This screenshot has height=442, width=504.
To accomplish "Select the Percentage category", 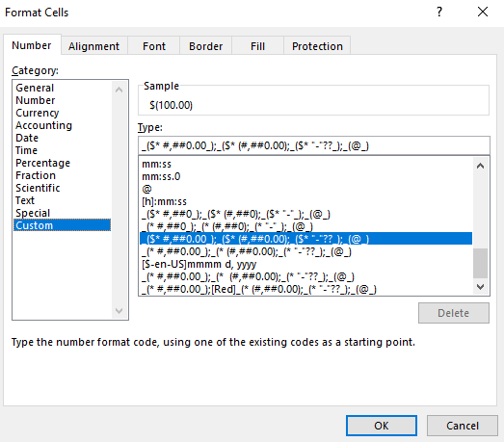I will click(42, 163).
